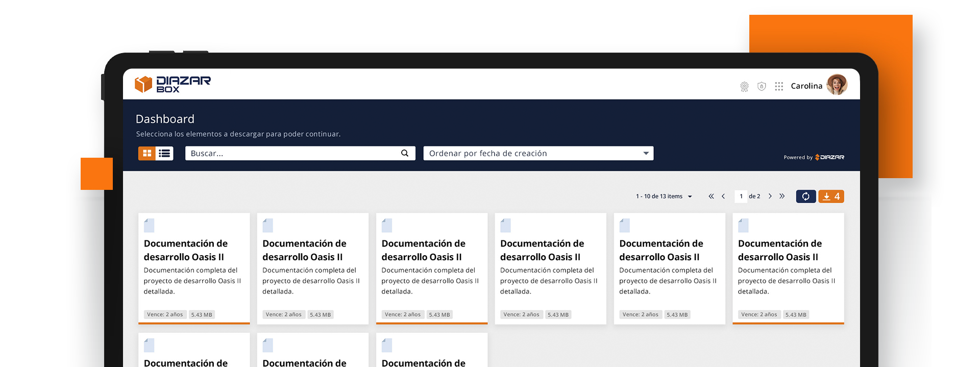The height and width of the screenshot is (367, 980).
Task: Go to the first page with double left arrow
Action: 711,197
